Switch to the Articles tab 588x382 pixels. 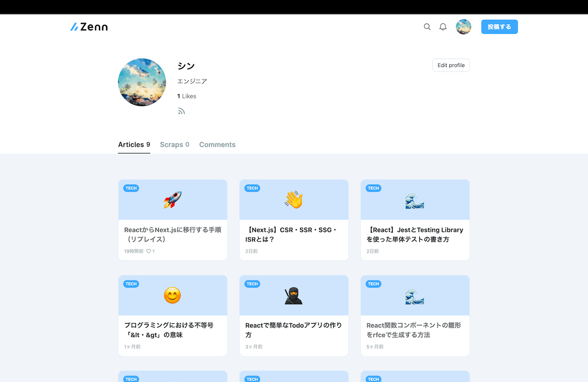pyautogui.click(x=134, y=144)
